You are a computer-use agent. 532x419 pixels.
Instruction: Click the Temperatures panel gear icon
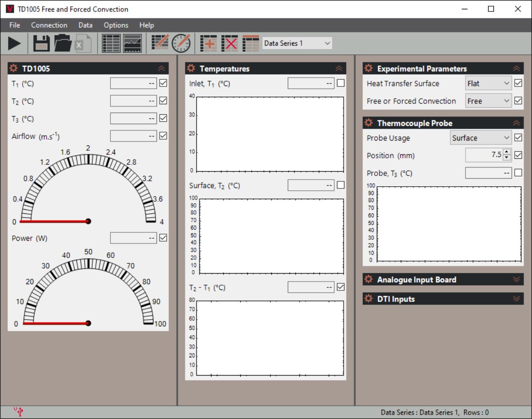191,68
